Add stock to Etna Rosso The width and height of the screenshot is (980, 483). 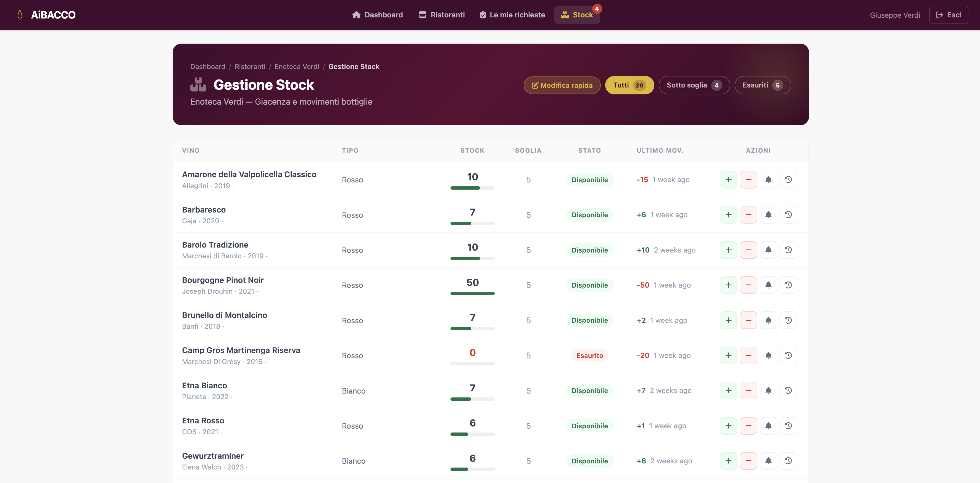tap(729, 426)
